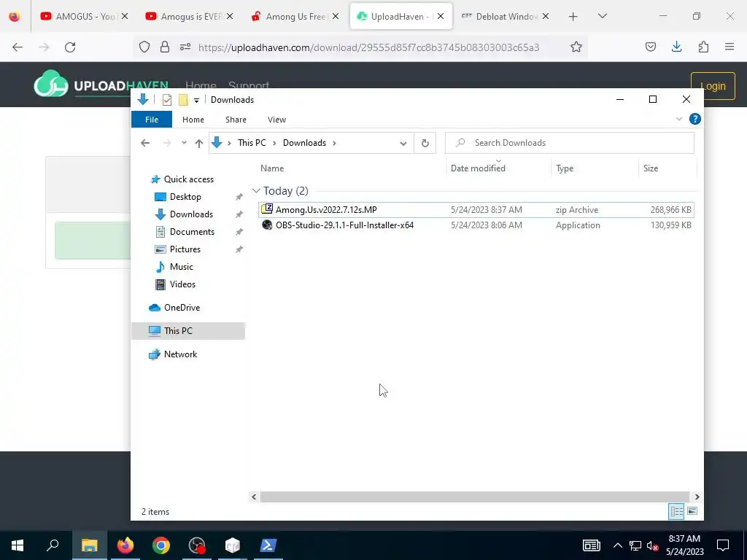Click Firefox URL address bar
The image size is (747, 560).
368,47
